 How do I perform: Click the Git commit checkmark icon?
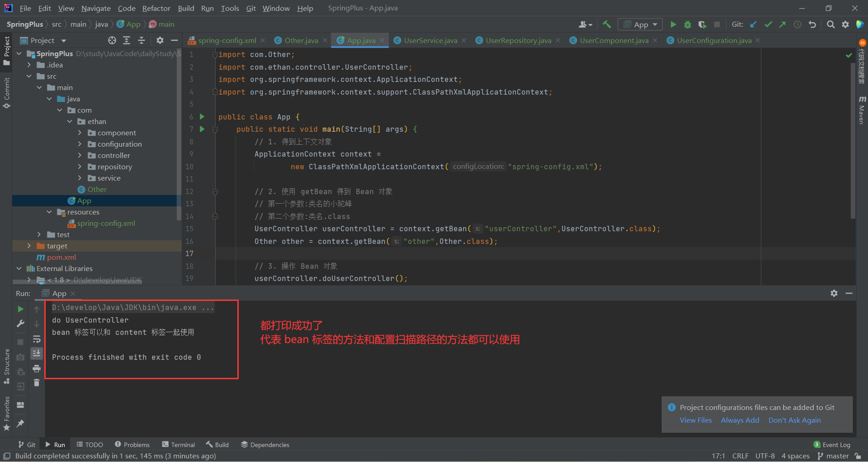(768, 24)
